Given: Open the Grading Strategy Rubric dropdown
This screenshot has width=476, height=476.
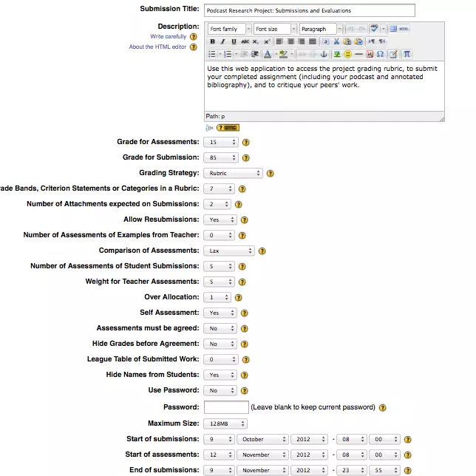Looking at the screenshot, I should coord(233,173).
